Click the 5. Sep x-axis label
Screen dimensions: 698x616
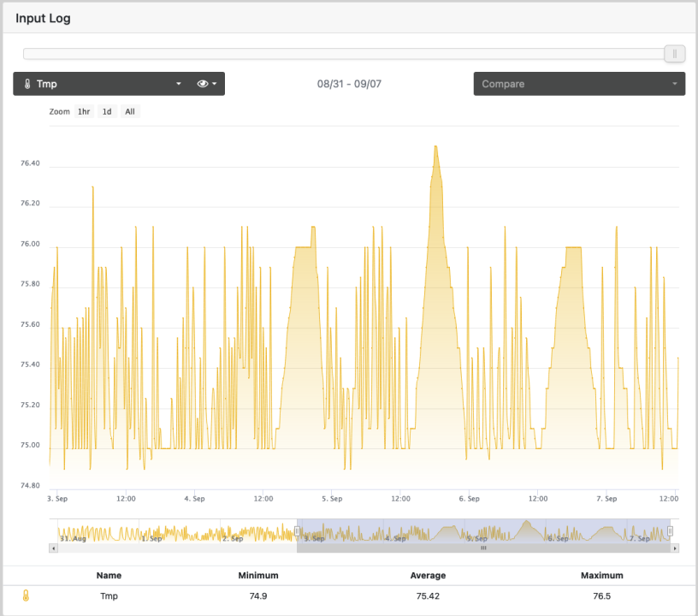point(332,499)
